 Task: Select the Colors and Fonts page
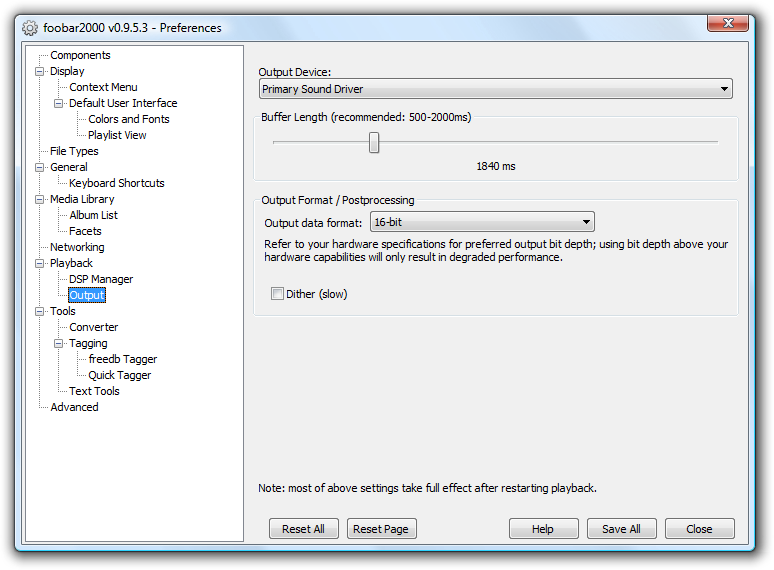128,119
